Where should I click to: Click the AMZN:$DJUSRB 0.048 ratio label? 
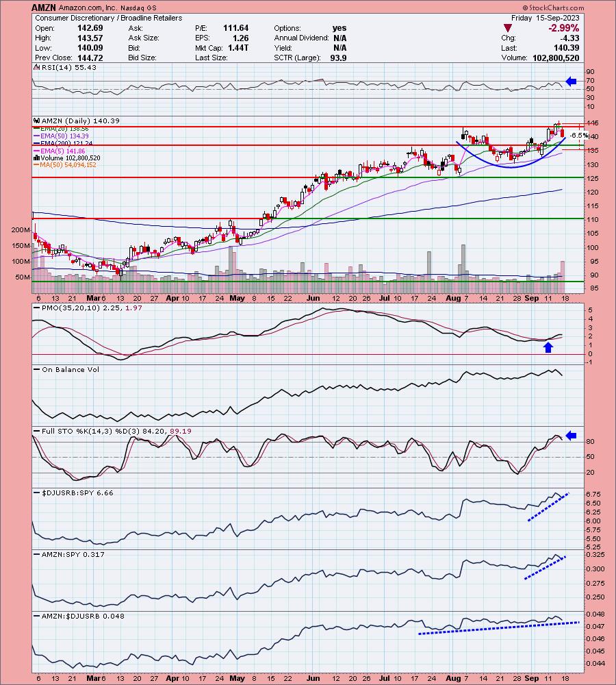tap(83, 616)
